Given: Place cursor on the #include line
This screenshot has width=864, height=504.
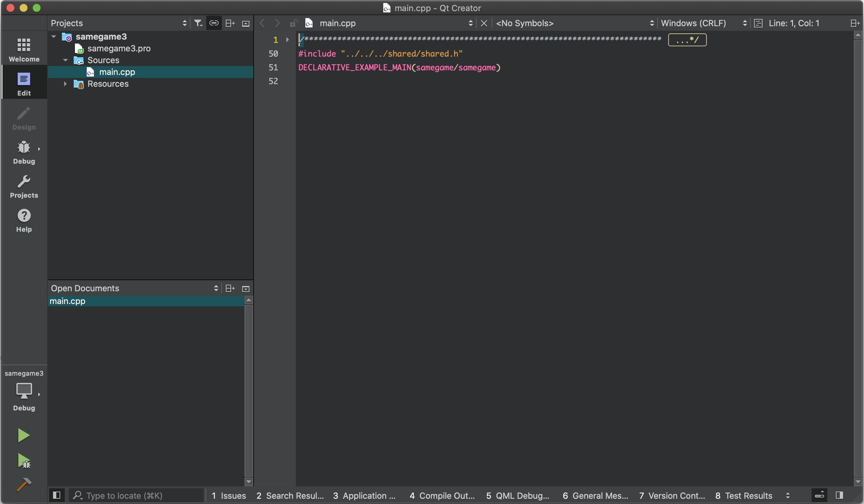Looking at the screenshot, I should pyautogui.click(x=381, y=54).
